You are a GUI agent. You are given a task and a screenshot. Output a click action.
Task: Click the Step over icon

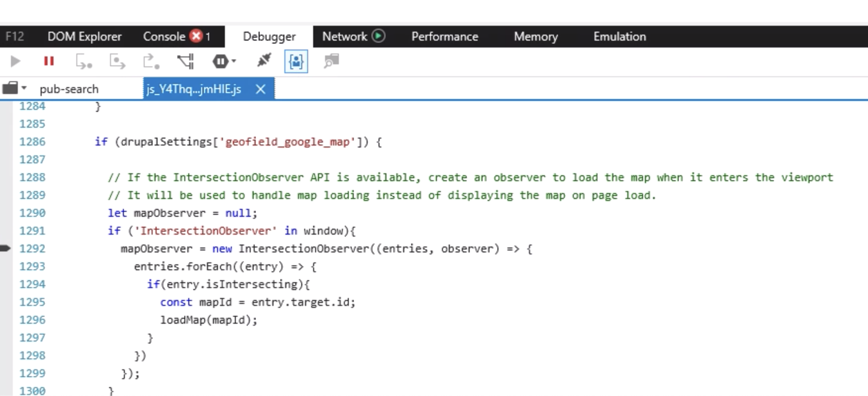117,61
